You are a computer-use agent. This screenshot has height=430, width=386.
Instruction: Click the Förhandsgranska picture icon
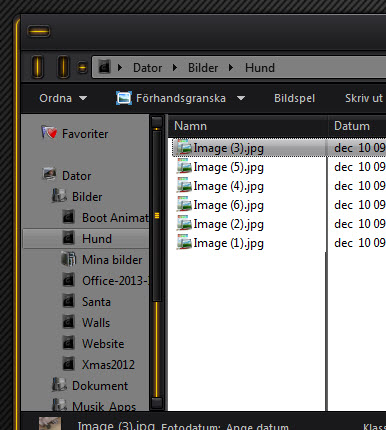(124, 98)
